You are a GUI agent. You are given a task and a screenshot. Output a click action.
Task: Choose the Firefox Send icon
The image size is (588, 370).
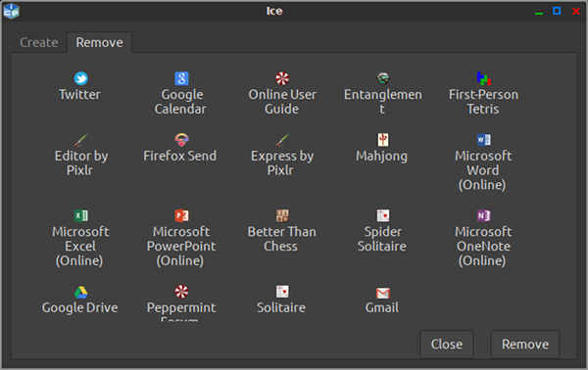click(x=181, y=140)
